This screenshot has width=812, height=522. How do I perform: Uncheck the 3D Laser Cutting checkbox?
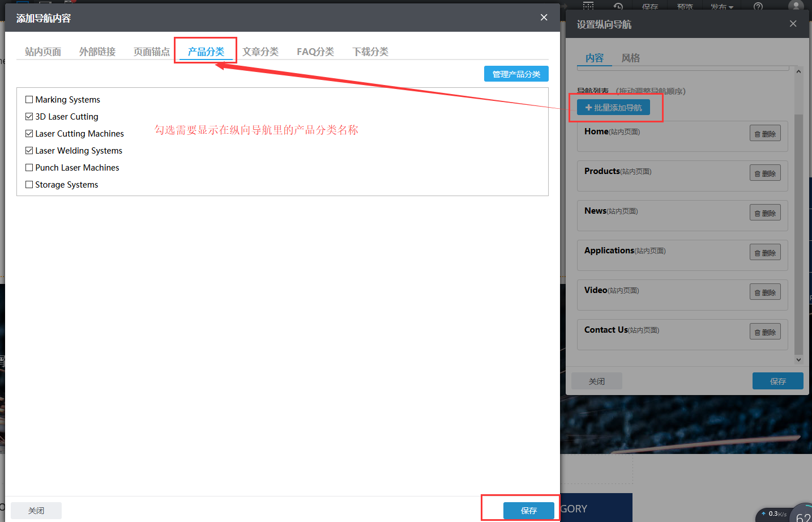tap(29, 116)
